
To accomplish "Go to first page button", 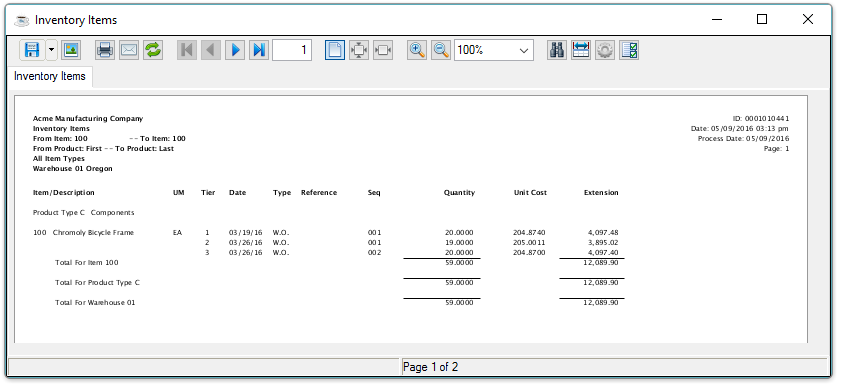I will 187,50.
